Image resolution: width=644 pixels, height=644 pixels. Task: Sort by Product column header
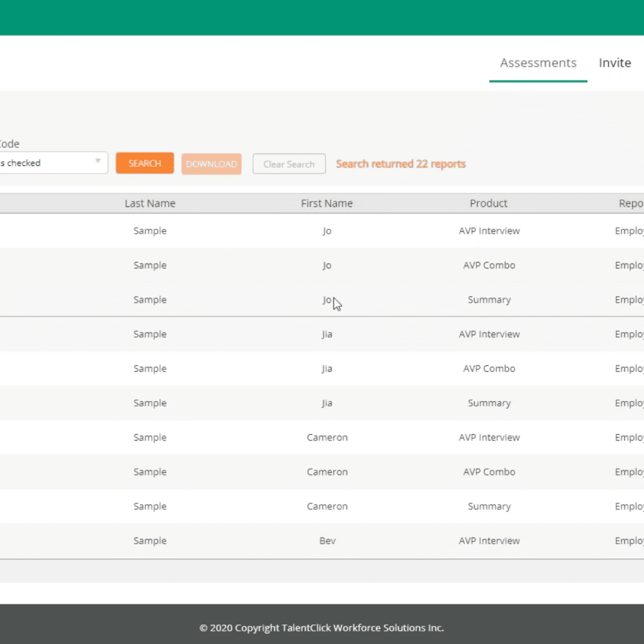[488, 203]
